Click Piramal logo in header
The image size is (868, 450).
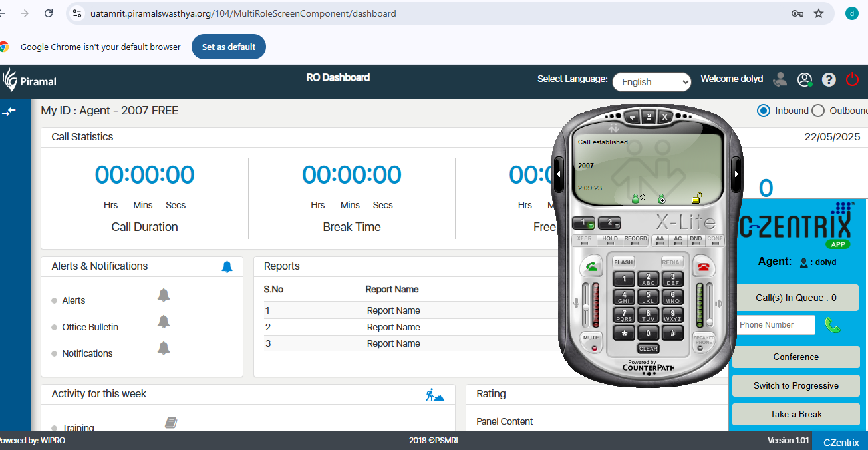click(x=29, y=80)
